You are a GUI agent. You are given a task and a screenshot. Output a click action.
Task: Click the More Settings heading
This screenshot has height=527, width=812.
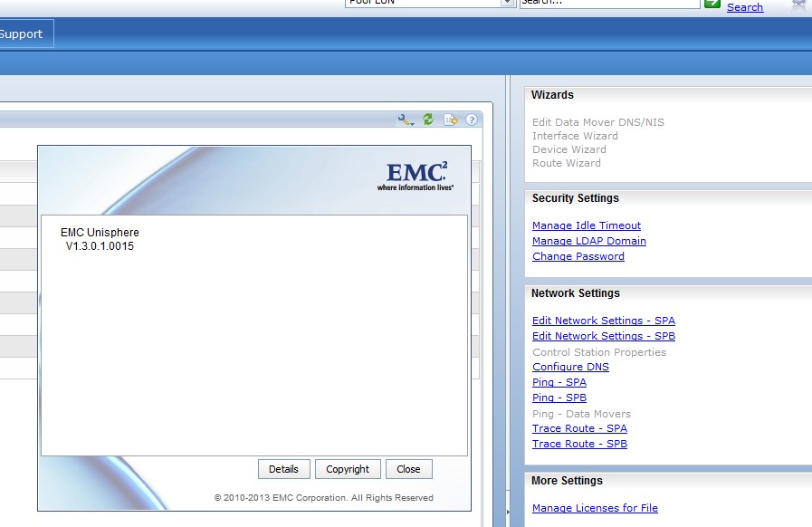pyautogui.click(x=567, y=481)
